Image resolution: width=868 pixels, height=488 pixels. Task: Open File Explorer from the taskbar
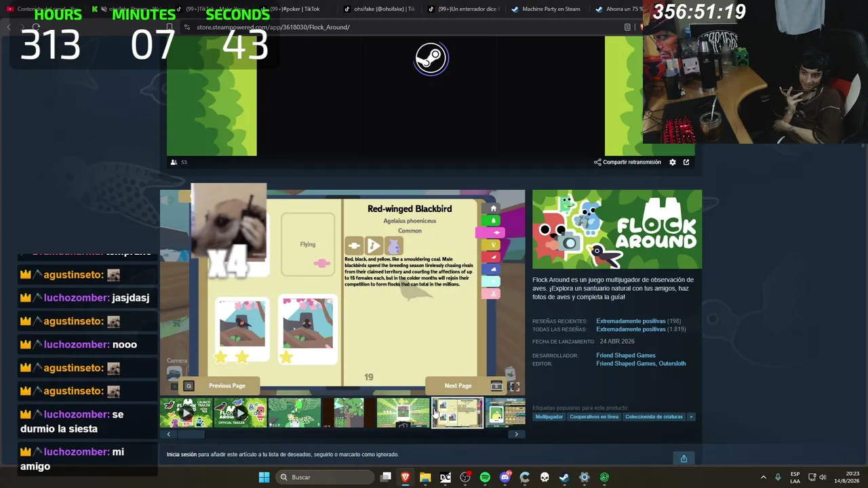[x=425, y=477]
